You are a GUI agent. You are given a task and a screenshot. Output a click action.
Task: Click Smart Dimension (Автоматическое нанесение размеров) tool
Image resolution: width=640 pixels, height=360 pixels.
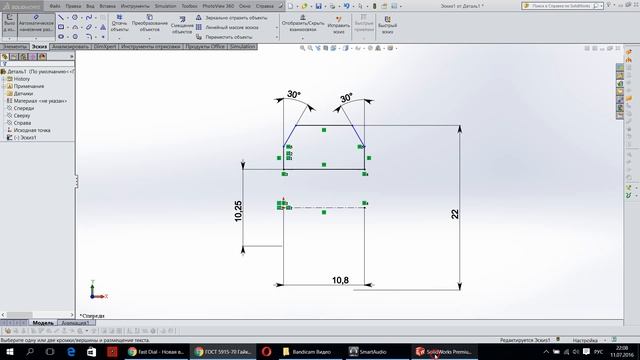36,24
